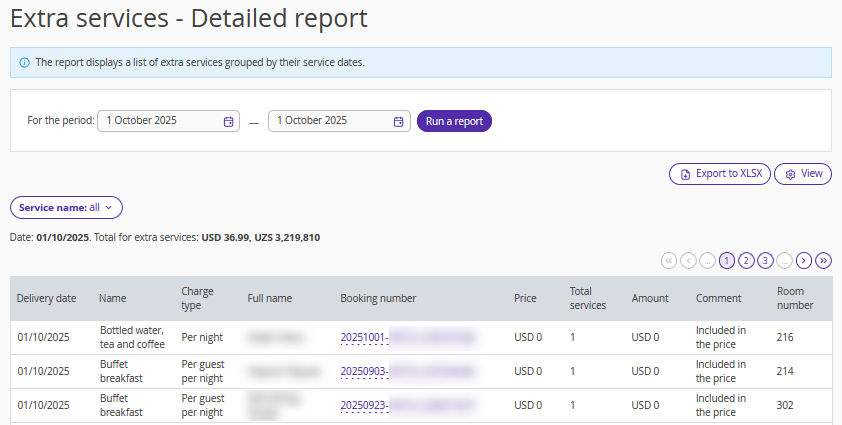842x425 pixels.
Task: Go to the previous page arrow
Action: click(688, 260)
